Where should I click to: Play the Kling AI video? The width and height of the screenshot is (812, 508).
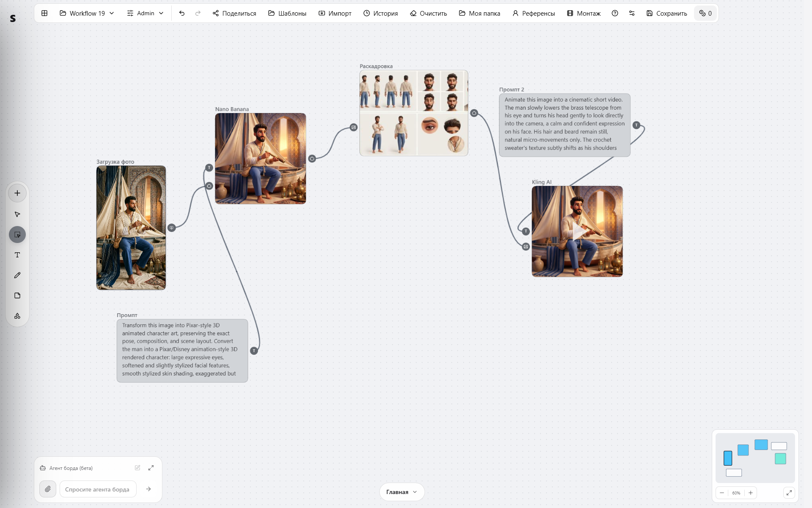tap(577, 232)
